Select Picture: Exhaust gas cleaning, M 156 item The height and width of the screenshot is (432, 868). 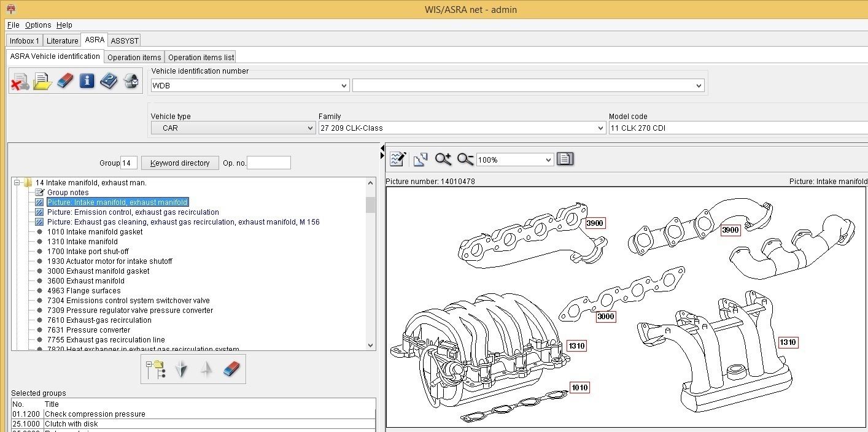point(184,222)
